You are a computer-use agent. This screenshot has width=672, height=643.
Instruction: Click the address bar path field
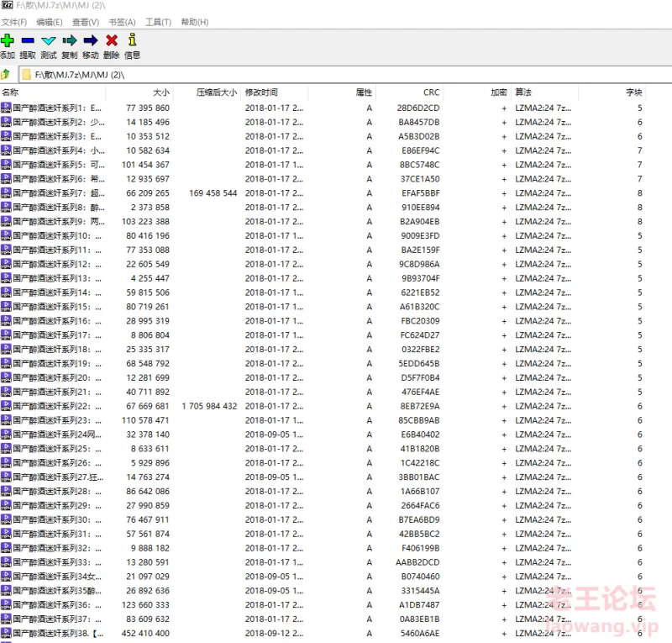point(336,75)
